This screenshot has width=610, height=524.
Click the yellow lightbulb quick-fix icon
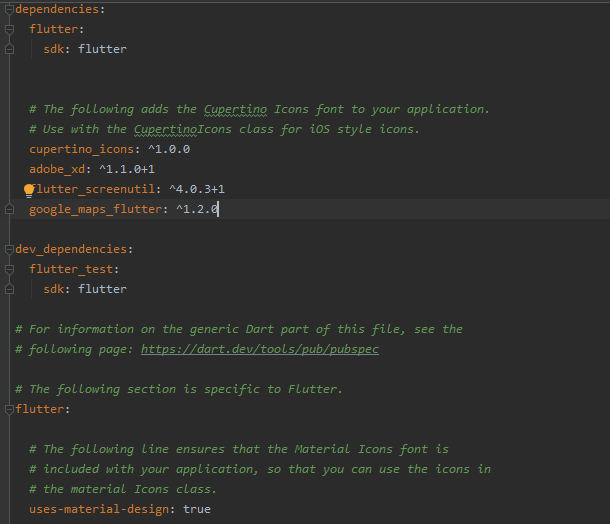pyautogui.click(x=29, y=191)
